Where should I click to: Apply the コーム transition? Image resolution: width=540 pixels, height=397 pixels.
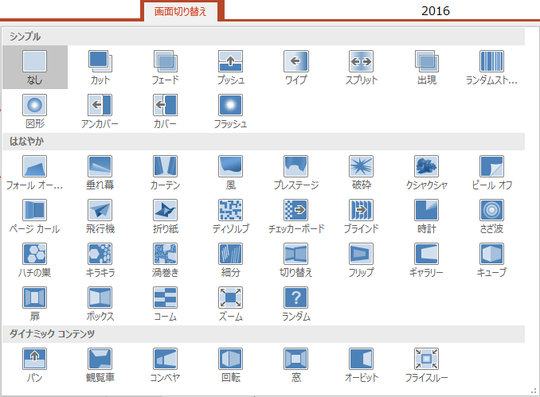pyautogui.click(x=165, y=304)
